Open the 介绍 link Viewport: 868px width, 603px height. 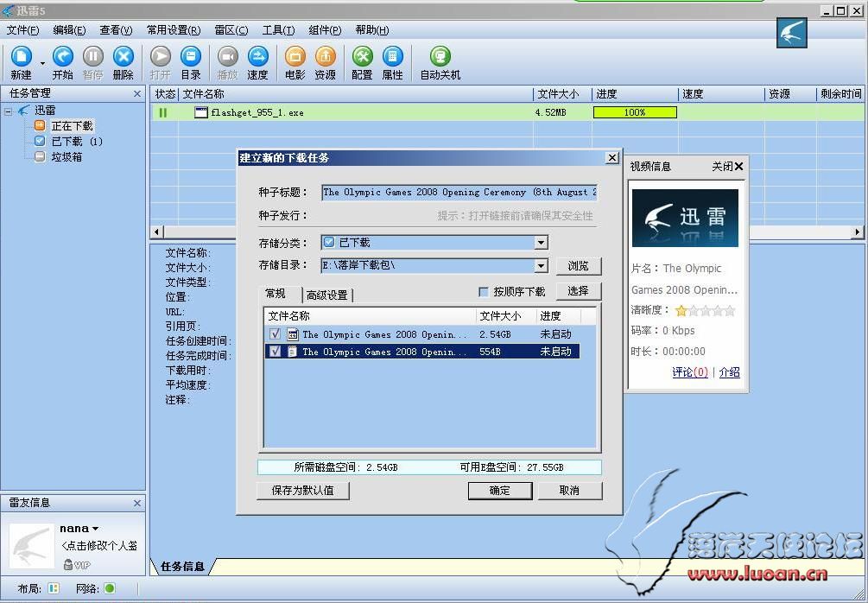[729, 372]
